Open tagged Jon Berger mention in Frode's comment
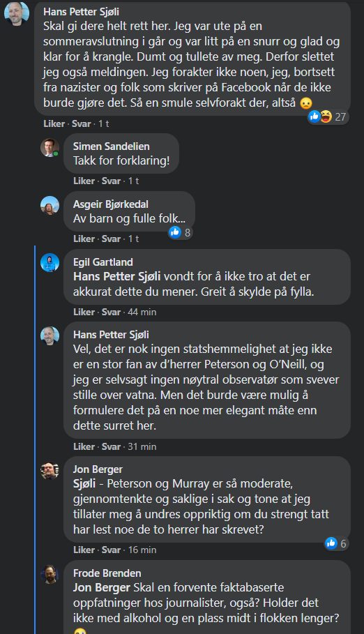 [x=102, y=587]
